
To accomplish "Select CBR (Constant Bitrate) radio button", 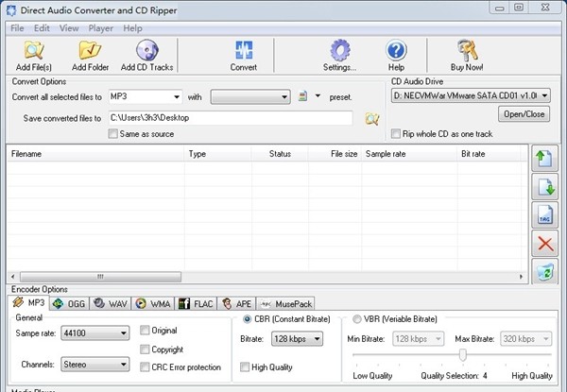I will pyautogui.click(x=248, y=319).
